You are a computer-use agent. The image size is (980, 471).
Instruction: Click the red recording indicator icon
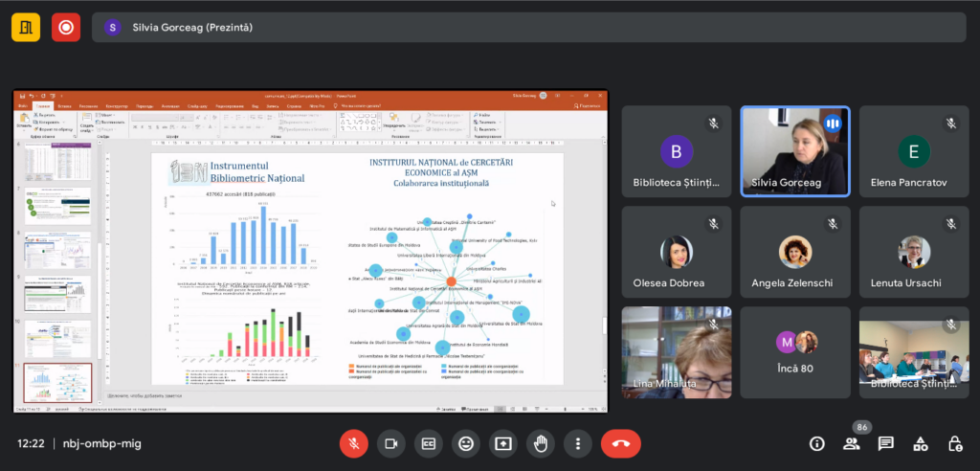click(x=65, y=27)
